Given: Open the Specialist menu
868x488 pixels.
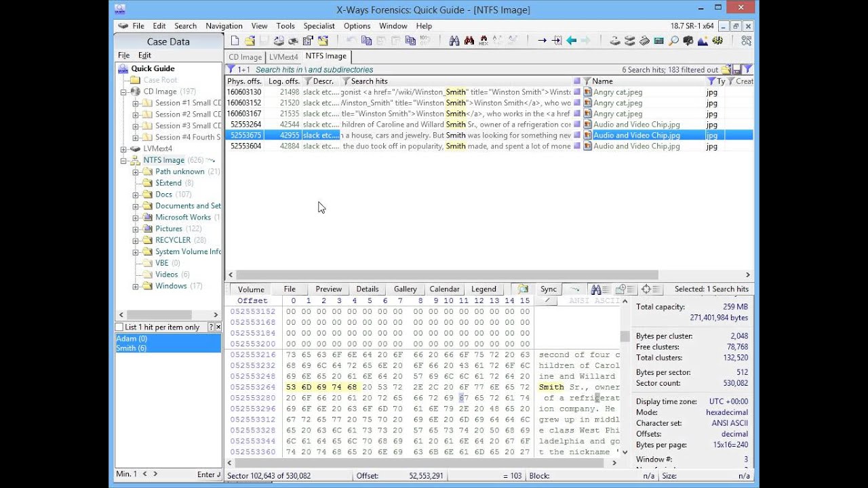Looking at the screenshot, I should [x=319, y=26].
